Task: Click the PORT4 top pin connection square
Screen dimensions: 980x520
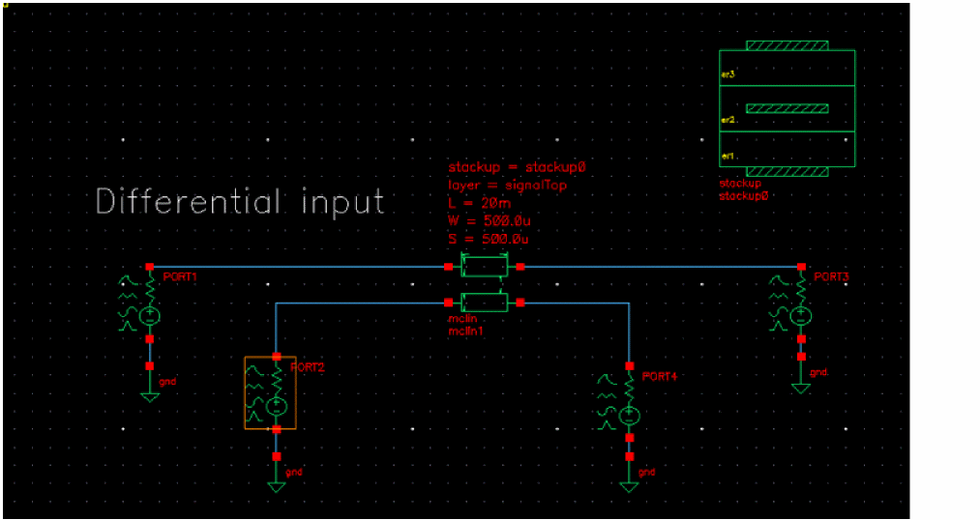Action: [630, 365]
